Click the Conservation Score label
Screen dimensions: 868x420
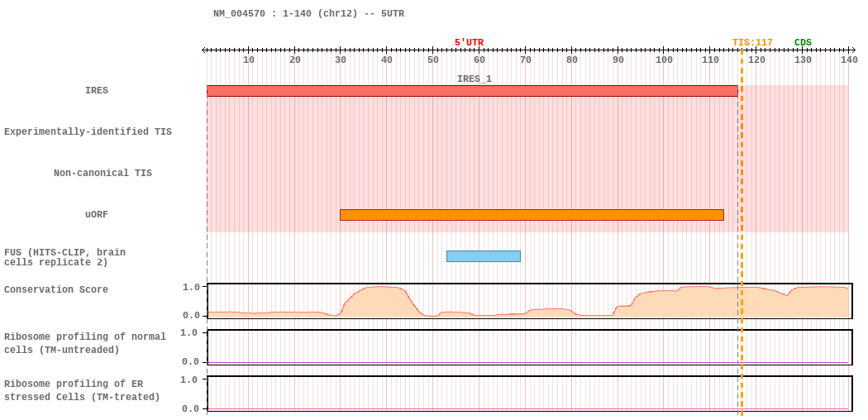[x=56, y=289]
